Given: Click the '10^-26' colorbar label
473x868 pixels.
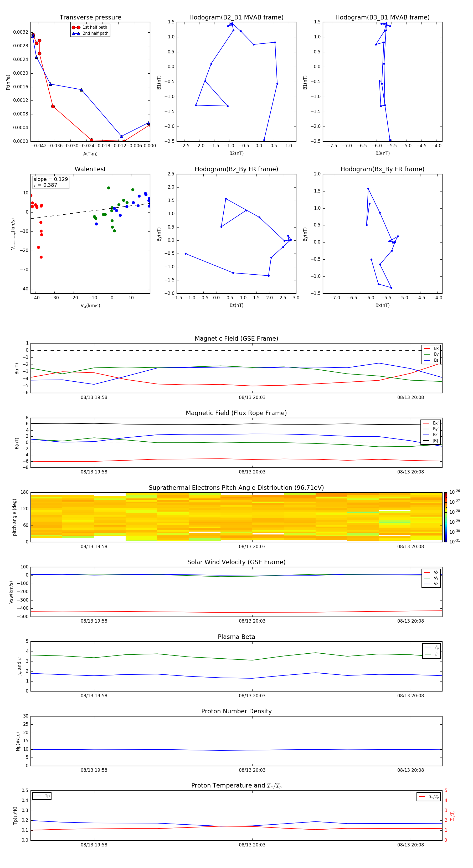Looking at the screenshot, I should pos(455,492).
